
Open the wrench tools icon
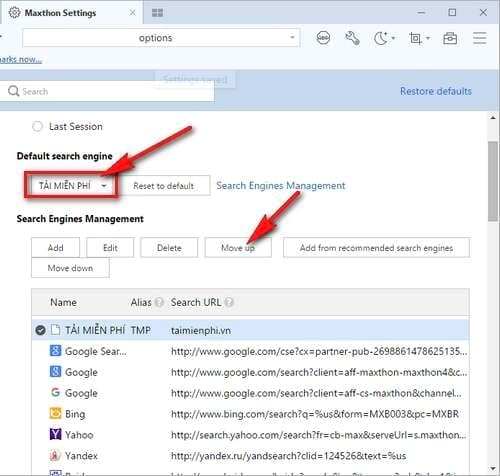352,38
